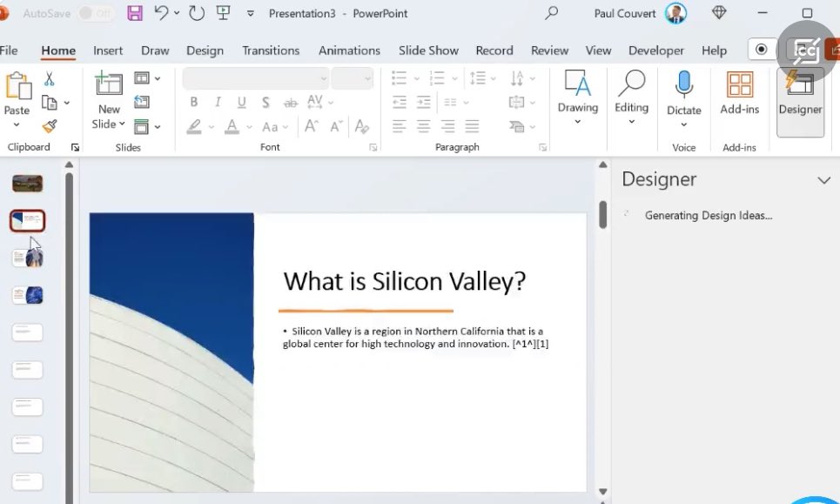Click the Record button at ribbon right

tap(762, 50)
